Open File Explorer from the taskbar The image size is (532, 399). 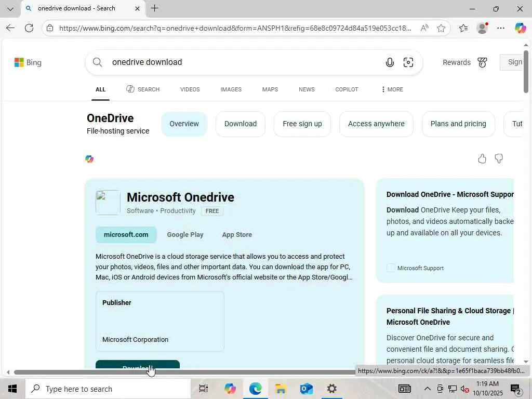[x=281, y=389]
